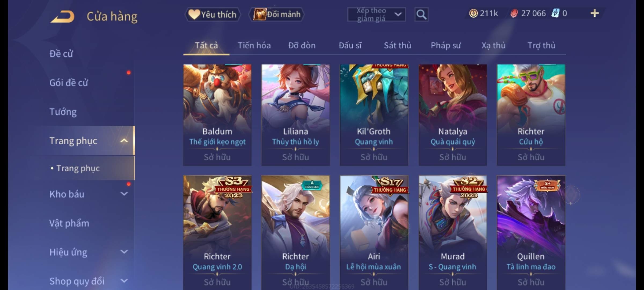644x290 pixels.
Task: Open Yêu thích favorites heart button
Action: tap(213, 14)
